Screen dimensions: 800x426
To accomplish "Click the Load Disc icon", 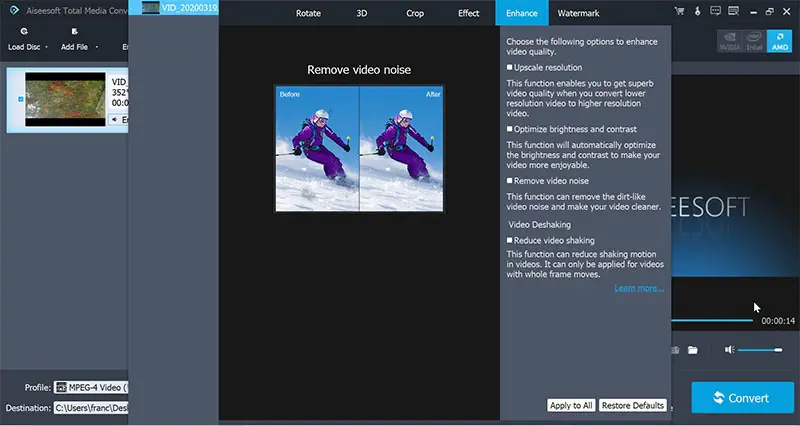I will tap(24, 31).
